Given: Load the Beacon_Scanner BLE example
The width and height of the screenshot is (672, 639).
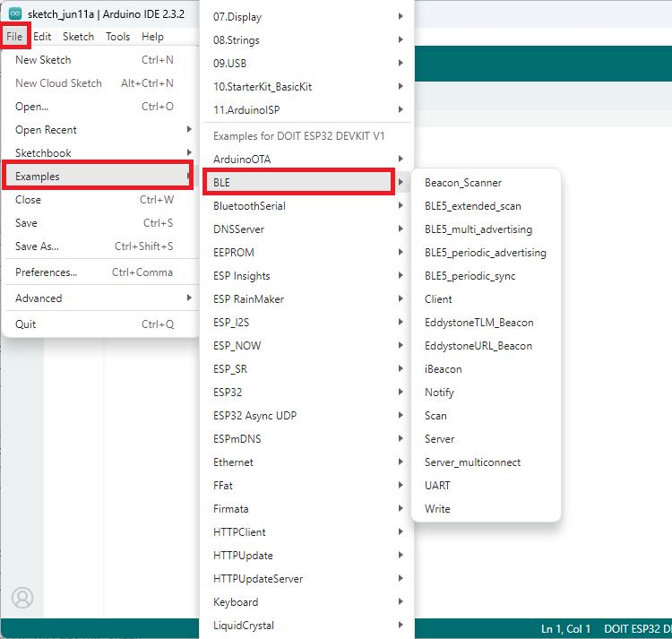Looking at the screenshot, I should point(486,183).
